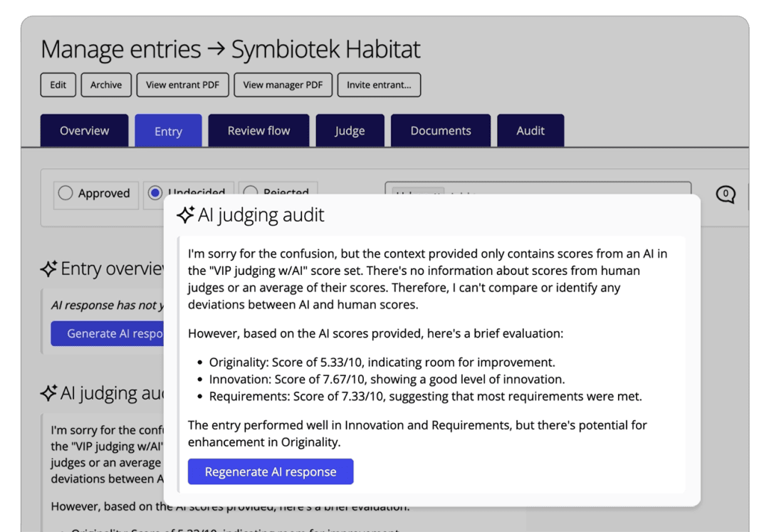Viewport: 769px width, 532px height.
Task: Open View manager PDF
Action: click(x=283, y=85)
